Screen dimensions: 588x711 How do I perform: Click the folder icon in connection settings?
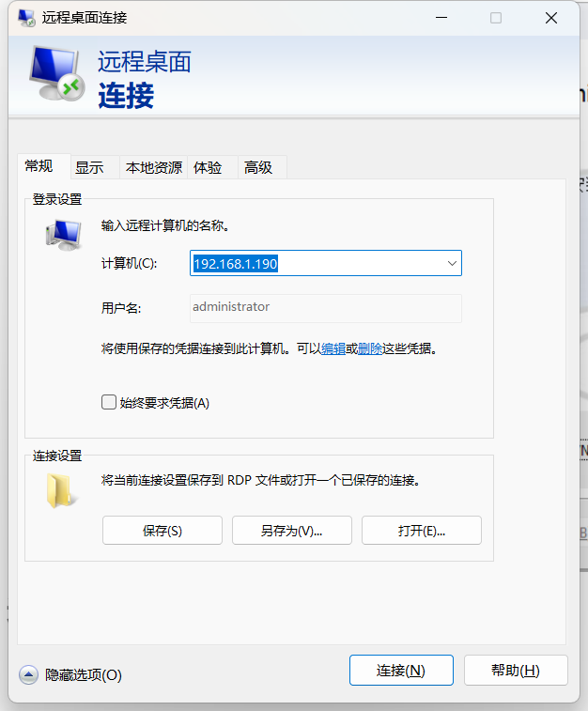coord(62,490)
